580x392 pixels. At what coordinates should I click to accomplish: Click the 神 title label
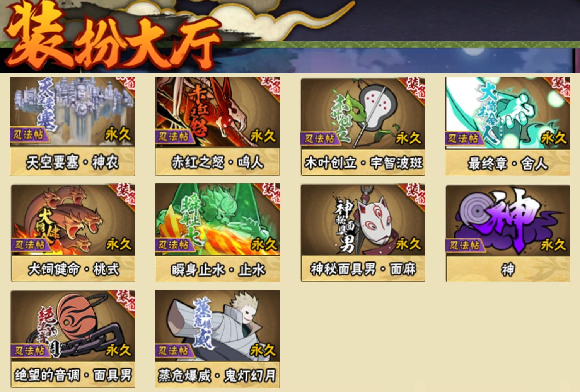pyautogui.click(x=508, y=269)
